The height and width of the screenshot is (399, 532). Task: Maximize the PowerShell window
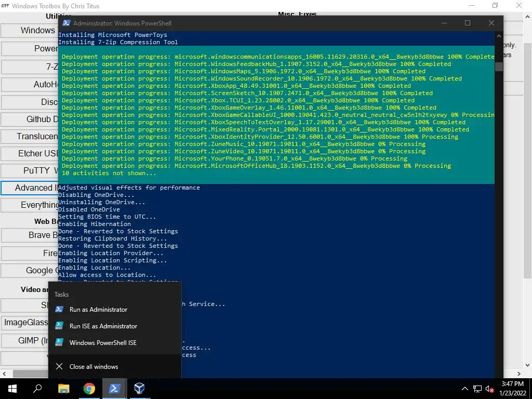[x=468, y=23]
